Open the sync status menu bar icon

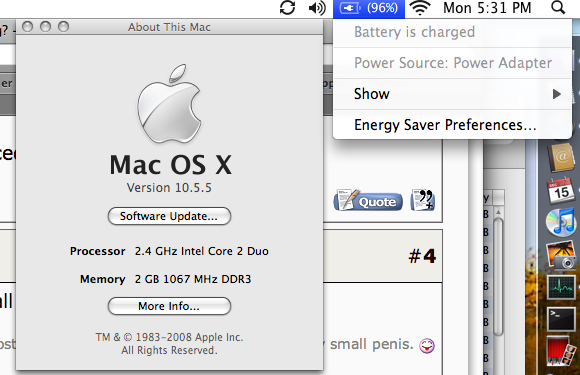287,8
